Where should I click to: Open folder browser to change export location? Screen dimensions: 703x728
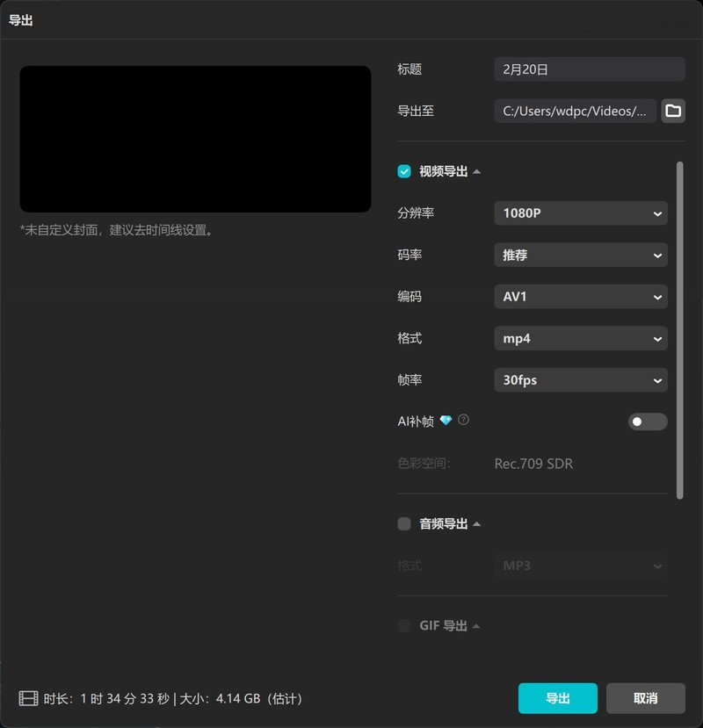coord(673,112)
